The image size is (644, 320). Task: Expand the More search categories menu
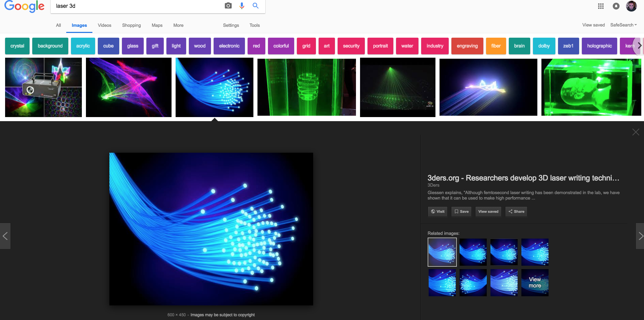click(x=178, y=25)
